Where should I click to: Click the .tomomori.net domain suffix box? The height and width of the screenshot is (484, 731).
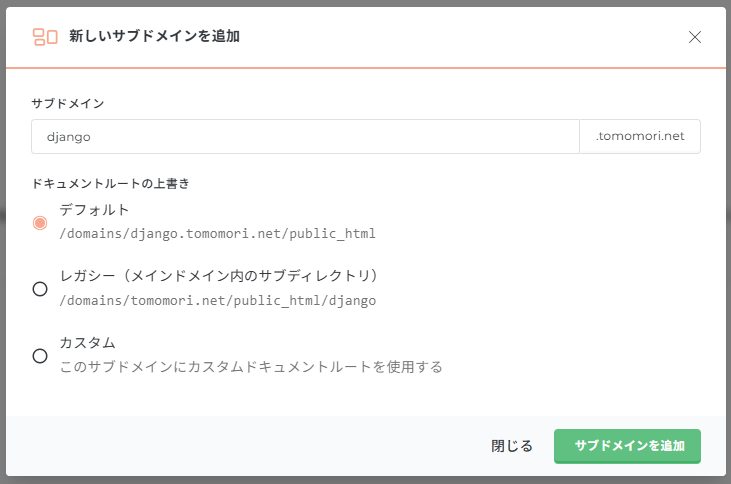click(x=640, y=137)
